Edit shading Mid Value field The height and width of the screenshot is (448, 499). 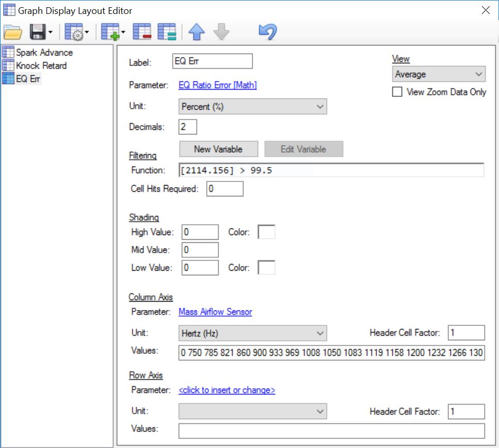(200, 250)
